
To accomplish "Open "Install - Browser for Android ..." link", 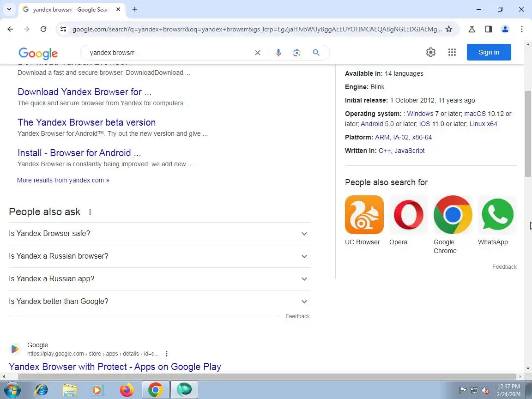I will (x=79, y=153).
